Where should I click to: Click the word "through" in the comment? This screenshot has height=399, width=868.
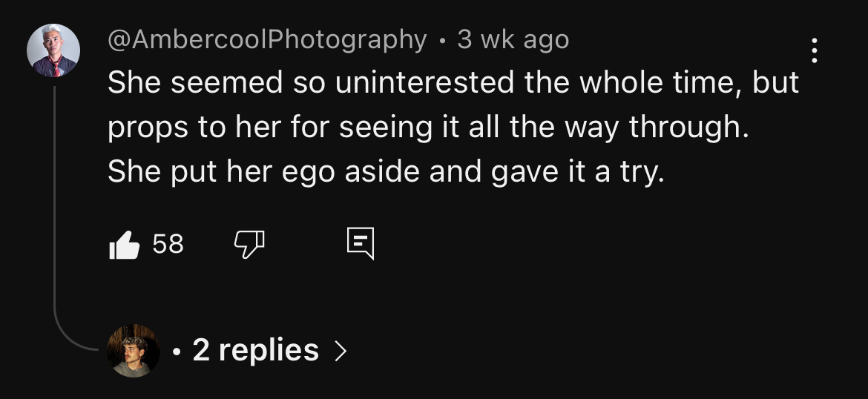(685, 128)
